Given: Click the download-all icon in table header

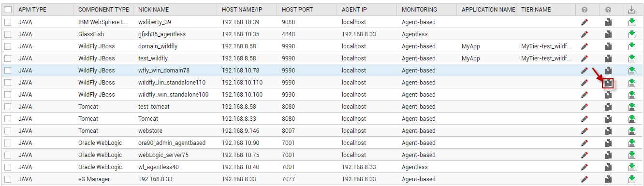Looking at the screenshot, I should tap(631, 10).
